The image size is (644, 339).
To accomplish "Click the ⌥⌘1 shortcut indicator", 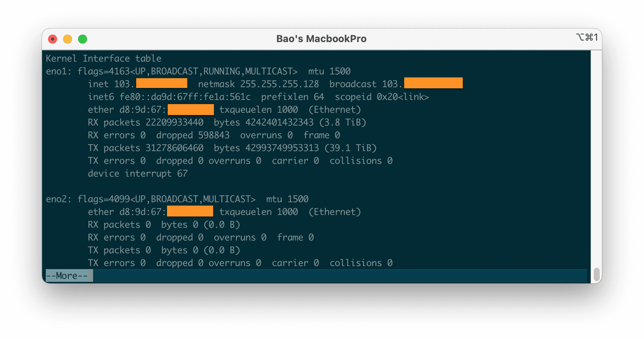I will 587,38.
